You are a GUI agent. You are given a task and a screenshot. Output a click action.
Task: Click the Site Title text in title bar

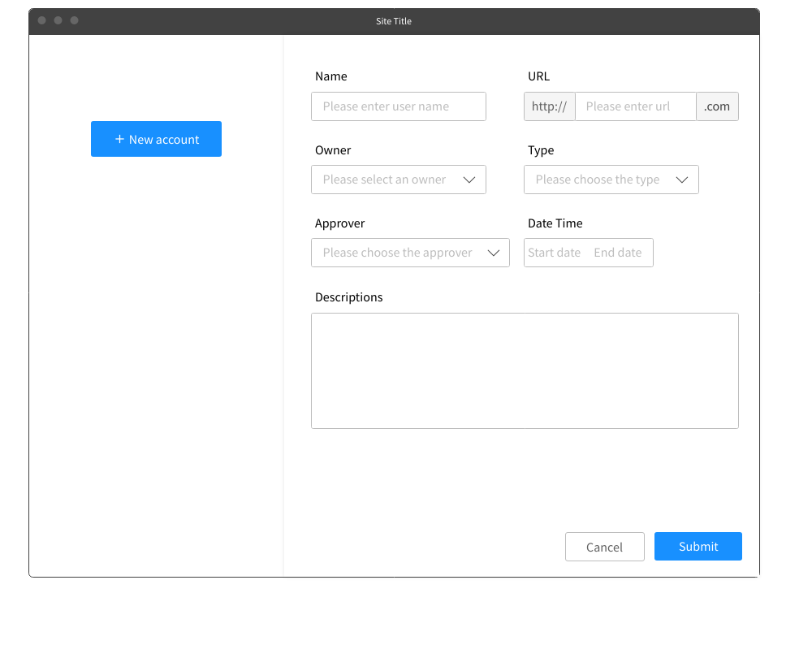tap(394, 21)
